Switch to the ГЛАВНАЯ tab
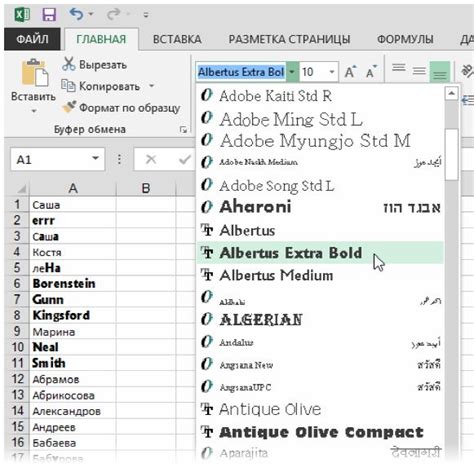Screen dimensions: 474x472 101,39
